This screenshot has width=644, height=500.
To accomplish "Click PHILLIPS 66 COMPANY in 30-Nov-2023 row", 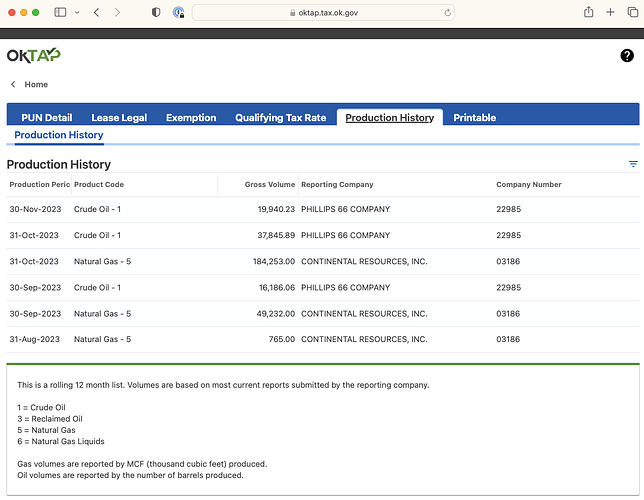I will pyautogui.click(x=345, y=209).
